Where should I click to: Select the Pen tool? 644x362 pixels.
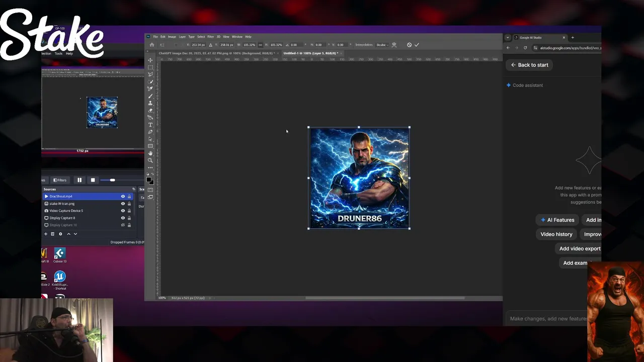150,132
